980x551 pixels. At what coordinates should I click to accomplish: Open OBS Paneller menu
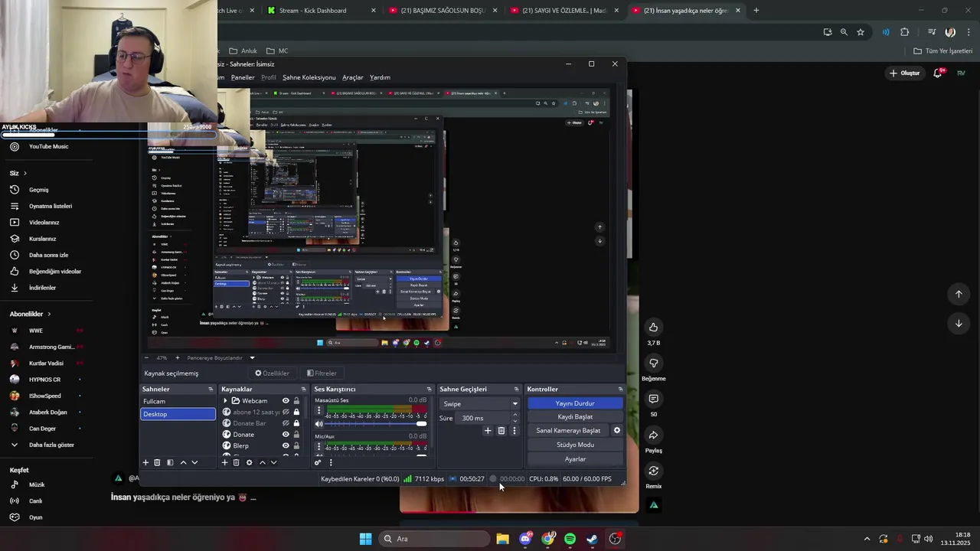click(x=243, y=77)
